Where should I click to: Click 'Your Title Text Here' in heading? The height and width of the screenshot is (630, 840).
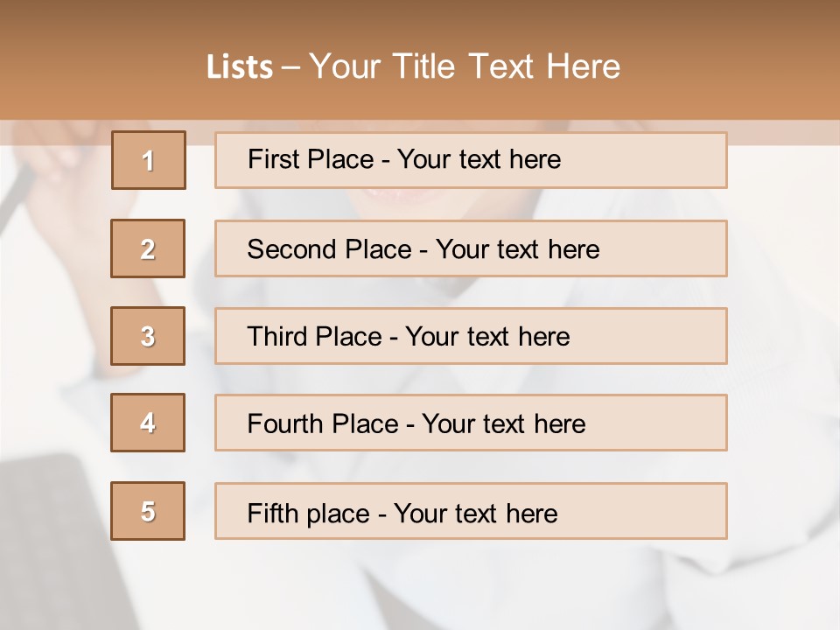click(x=465, y=66)
